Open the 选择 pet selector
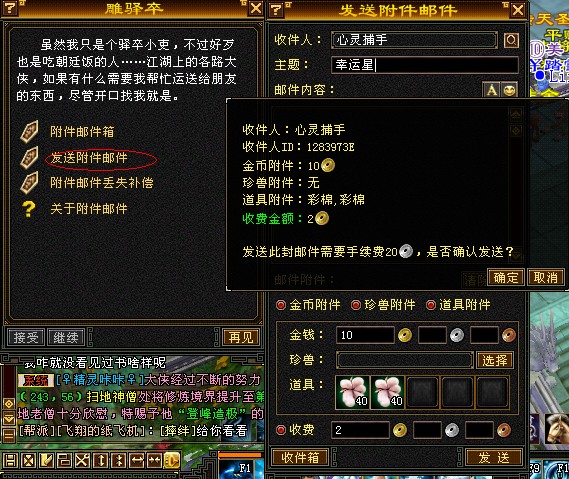The width and height of the screenshot is (569, 479). (x=495, y=360)
